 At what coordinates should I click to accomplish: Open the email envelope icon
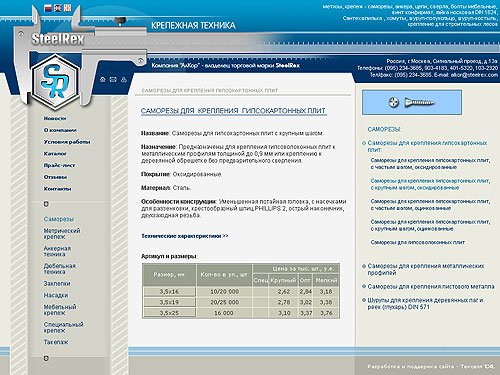tap(113, 79)
